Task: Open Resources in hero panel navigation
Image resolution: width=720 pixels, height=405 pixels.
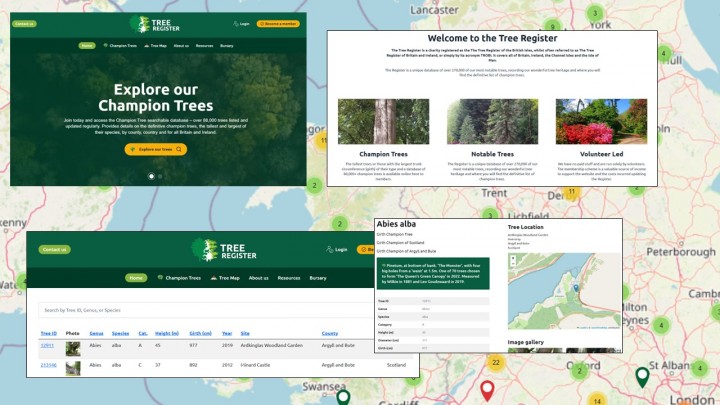Action: click(204, 45)
